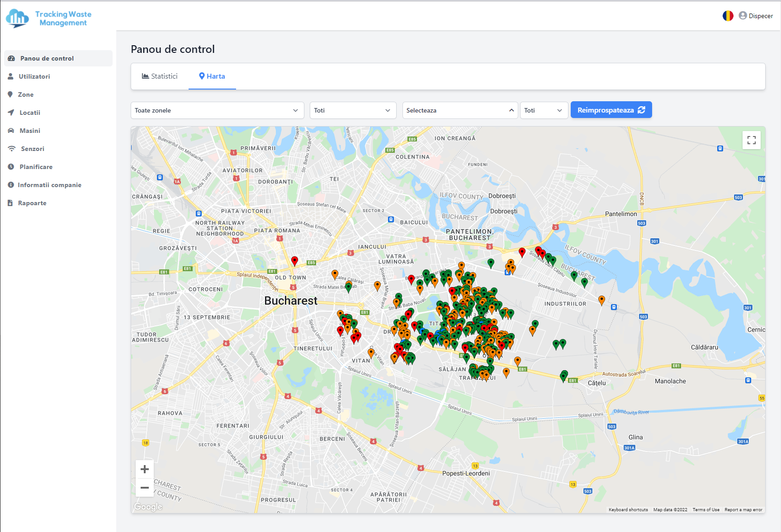Click orange marker near Calea Calarasi
Image resolution: width=781 pixels, height=532 pixels.
click(x=335, y=274)
